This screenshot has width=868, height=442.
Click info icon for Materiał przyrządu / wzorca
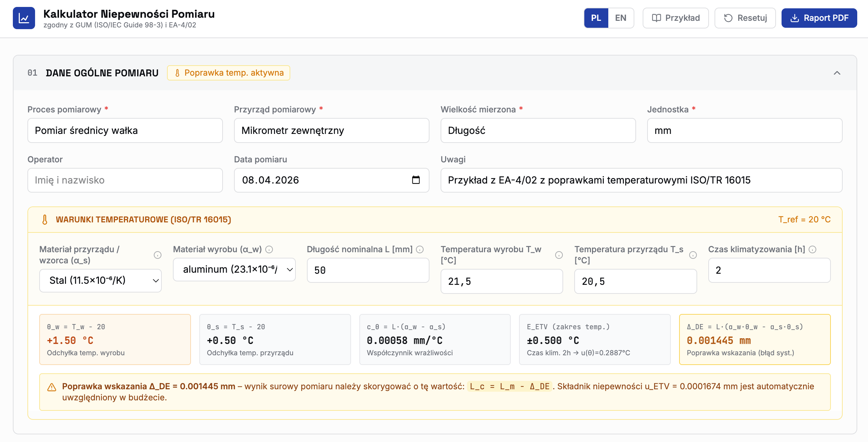(x=158, y=255)
